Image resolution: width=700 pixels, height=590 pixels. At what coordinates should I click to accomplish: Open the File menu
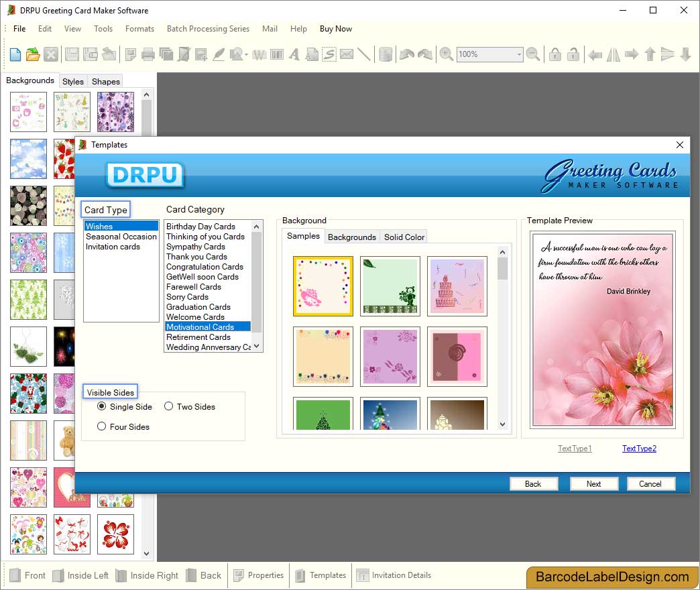19,29
